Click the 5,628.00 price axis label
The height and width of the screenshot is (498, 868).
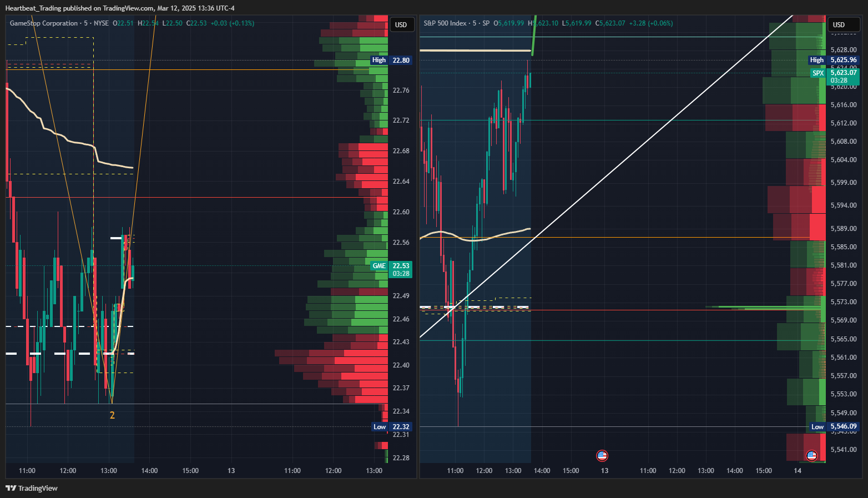(844, 50)
